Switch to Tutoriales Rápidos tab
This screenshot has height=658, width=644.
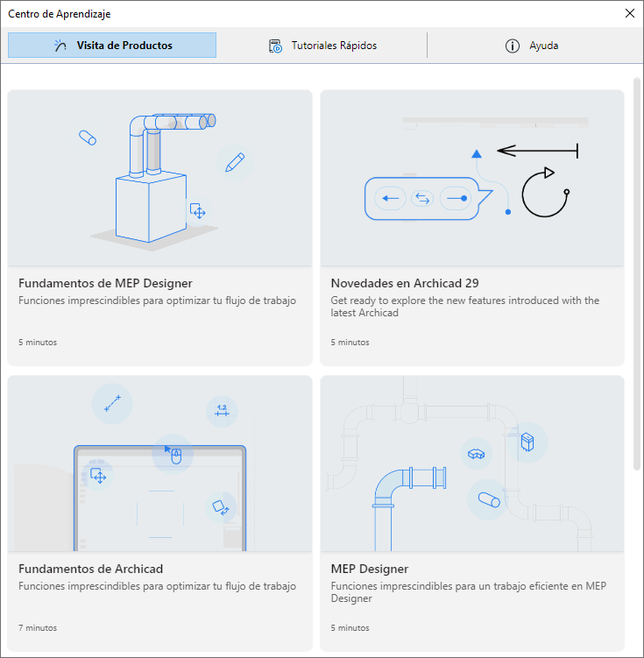pyautogui.click(x=322, y=46)
